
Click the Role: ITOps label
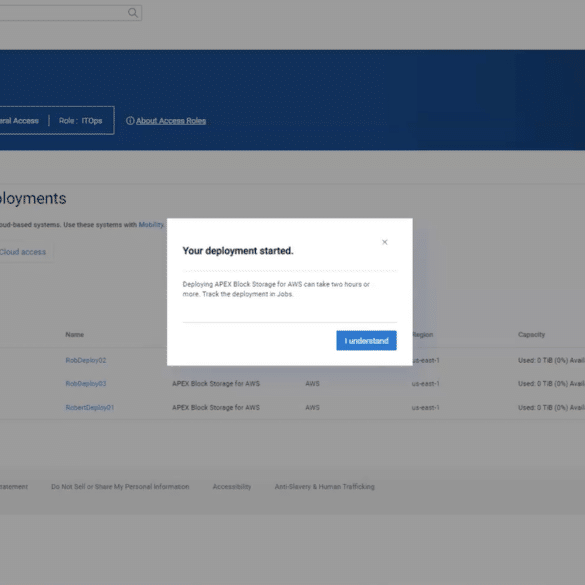pyautogui.click(x=80, y=121)
